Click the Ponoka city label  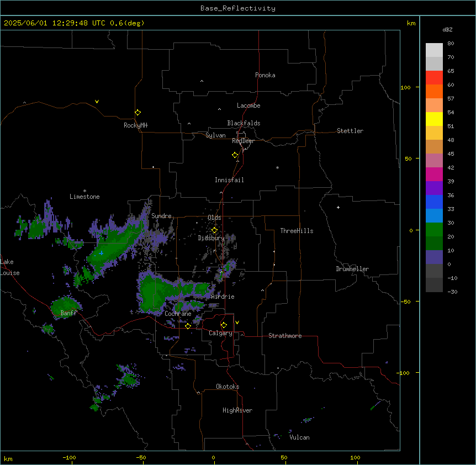pyautogui.click(x=265, y=75)
